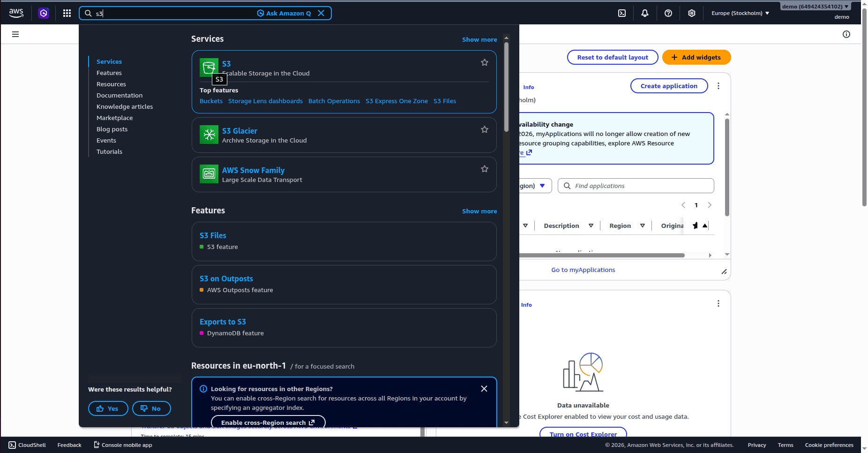Screen dimensions: 868x453
Task: Open S3 Express One Zone link
Action: [x=397, y=101]
